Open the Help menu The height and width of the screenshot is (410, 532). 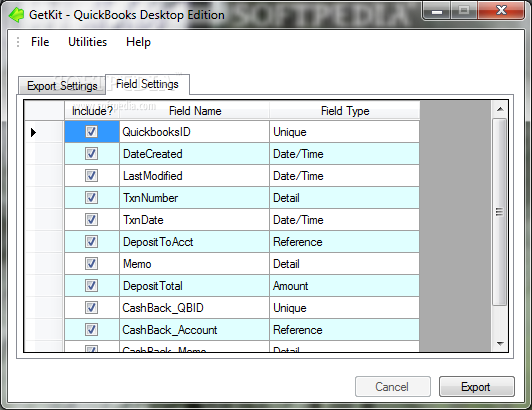point(138,42)
